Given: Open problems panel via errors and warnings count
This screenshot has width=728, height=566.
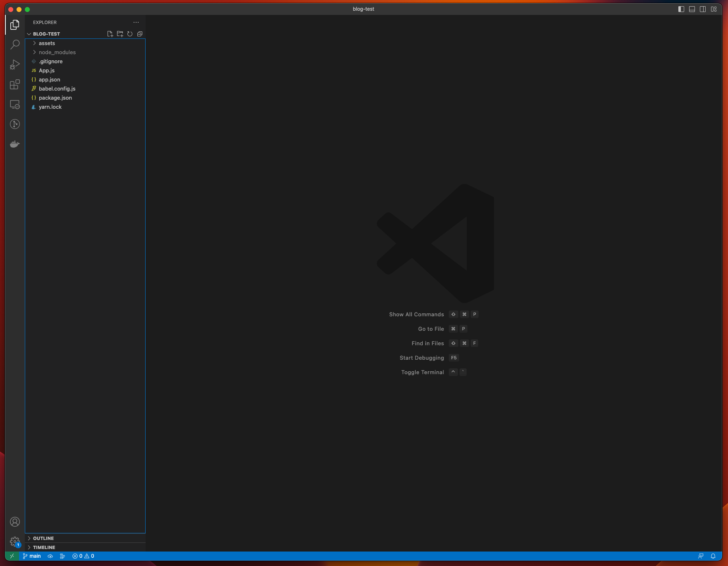Looking at the screenshot, I should 83,556.
